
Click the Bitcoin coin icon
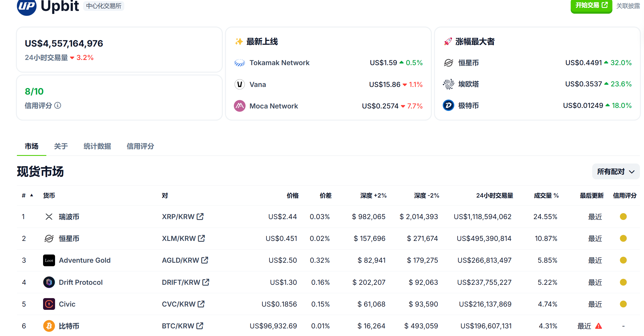point(49,326)
